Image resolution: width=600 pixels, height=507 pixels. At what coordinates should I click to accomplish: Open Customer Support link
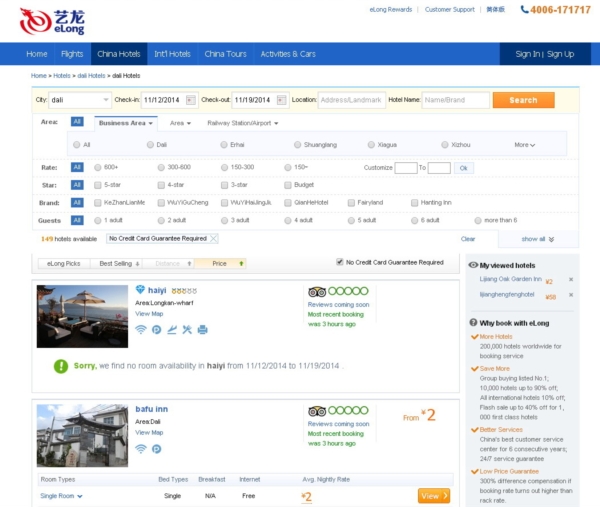point(450,10)
